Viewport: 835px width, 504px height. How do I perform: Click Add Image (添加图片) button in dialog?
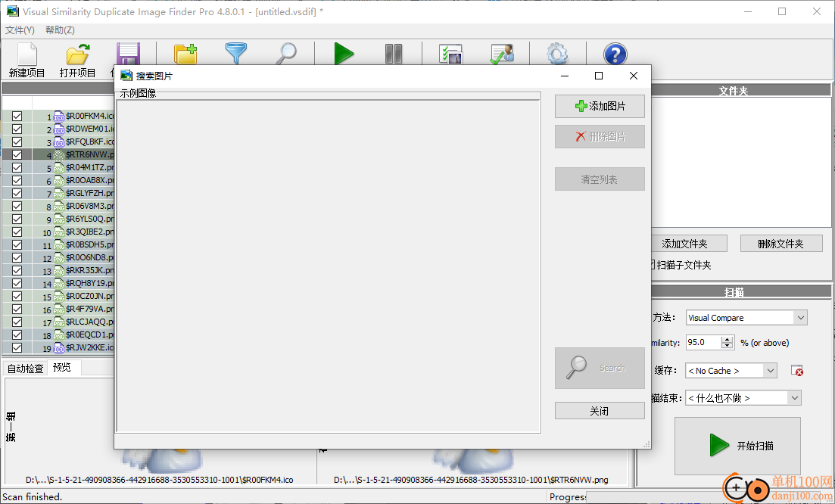pyautogui.click(x=600, y=106)
